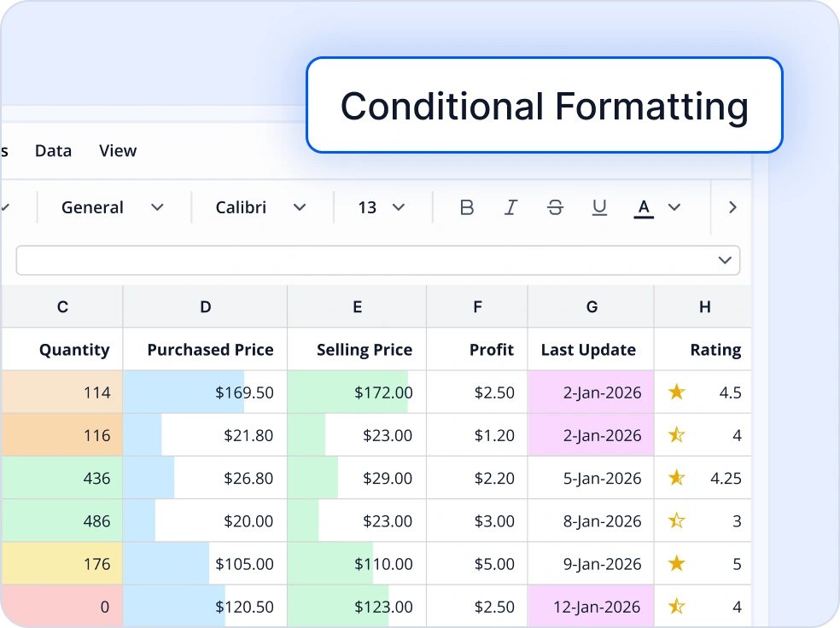Image resolution: width=840 pixels, height=628 pixels.
Task: Toggle bold formatting
Action: 467,206
